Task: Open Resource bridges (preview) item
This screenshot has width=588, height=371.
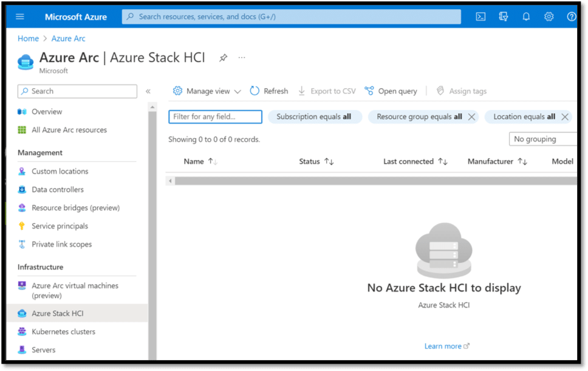Action: pyautogui.click(x=76, y=207)
